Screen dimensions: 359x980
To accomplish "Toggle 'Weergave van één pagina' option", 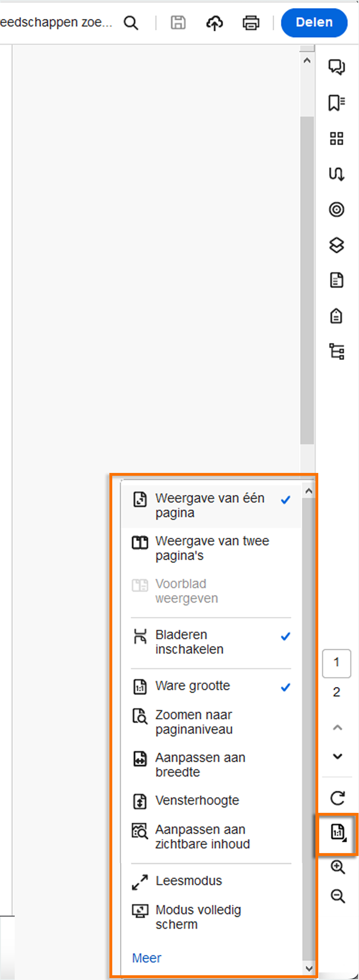I will [x=211, y=506].
